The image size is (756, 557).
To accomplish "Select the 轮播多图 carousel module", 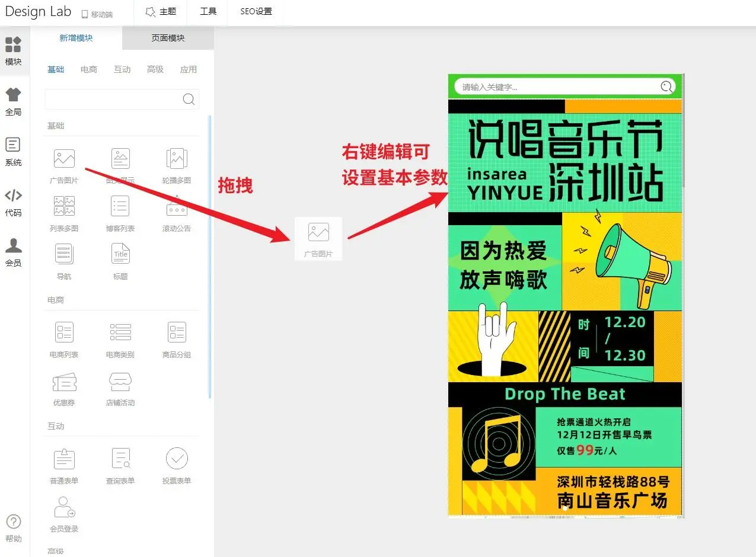I will point(177,166).
